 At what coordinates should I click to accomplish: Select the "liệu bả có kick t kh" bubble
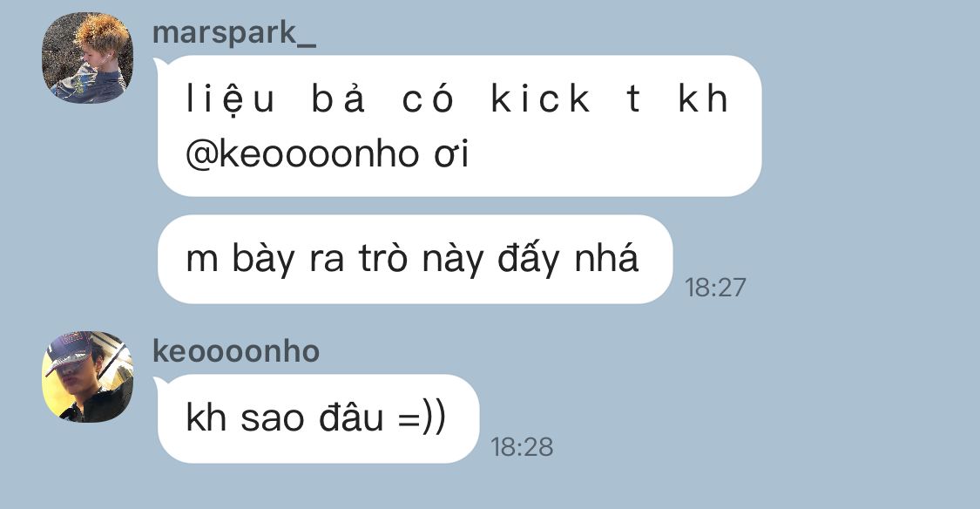point(459,126)
